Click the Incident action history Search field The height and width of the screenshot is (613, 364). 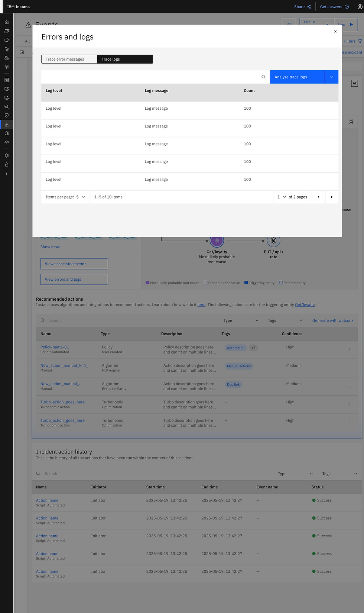[x=152, y=474]
